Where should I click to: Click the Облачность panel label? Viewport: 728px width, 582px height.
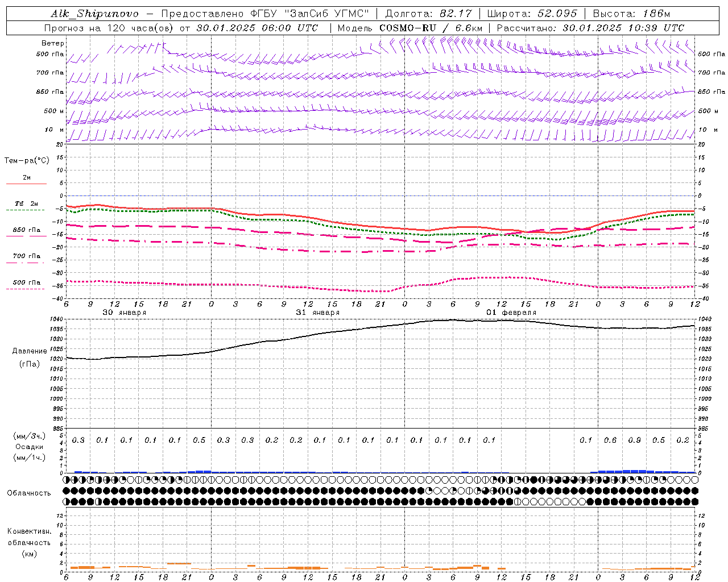click(29, 493)
